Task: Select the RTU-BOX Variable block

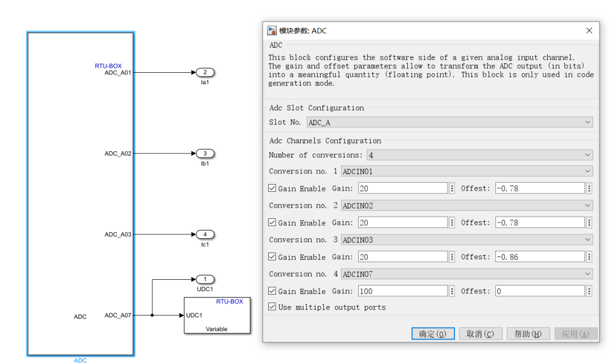Action: 216,315
